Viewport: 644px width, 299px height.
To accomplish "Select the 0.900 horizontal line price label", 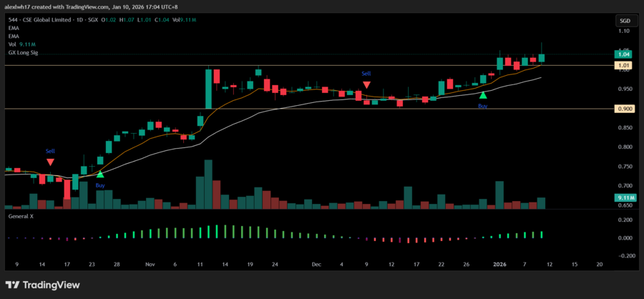I will 623,109.
